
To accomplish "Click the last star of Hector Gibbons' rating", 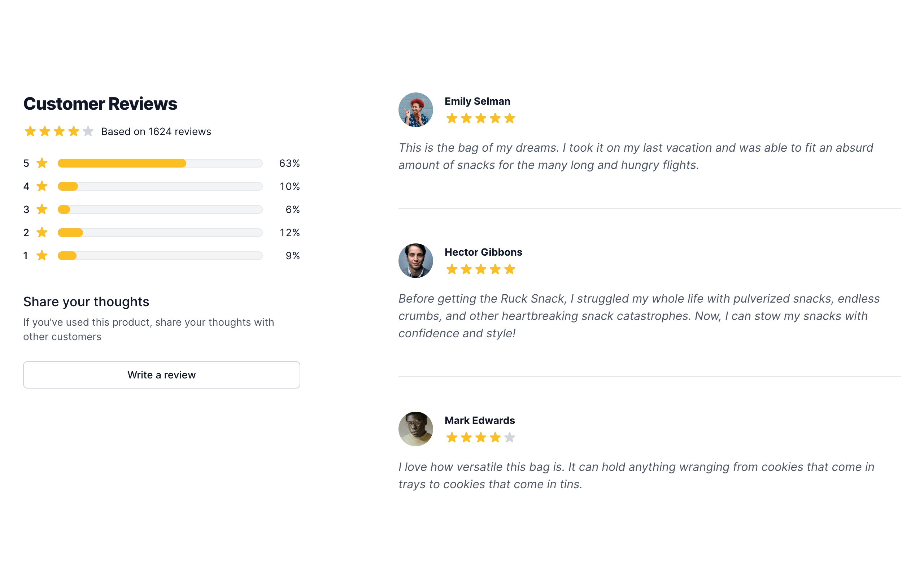I will pyautogui.click(x=510, y=269).
